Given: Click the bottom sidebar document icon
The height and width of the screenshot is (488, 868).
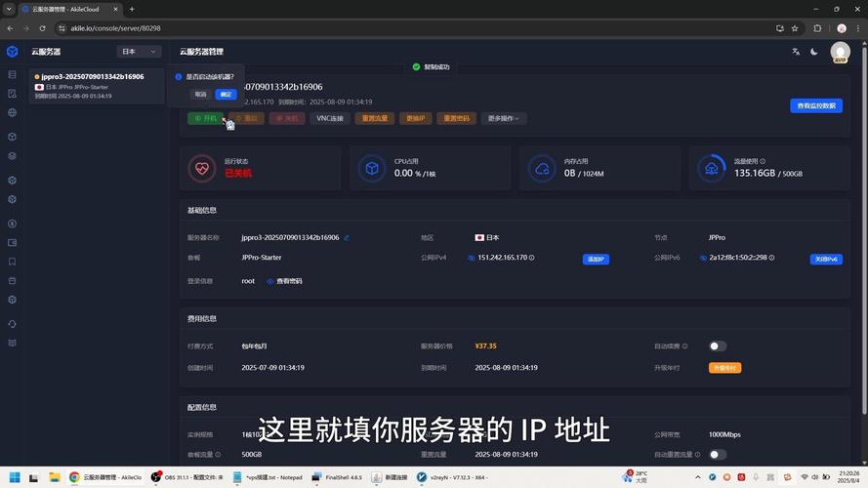Looking at the screenshot, I should coord(12,343).
